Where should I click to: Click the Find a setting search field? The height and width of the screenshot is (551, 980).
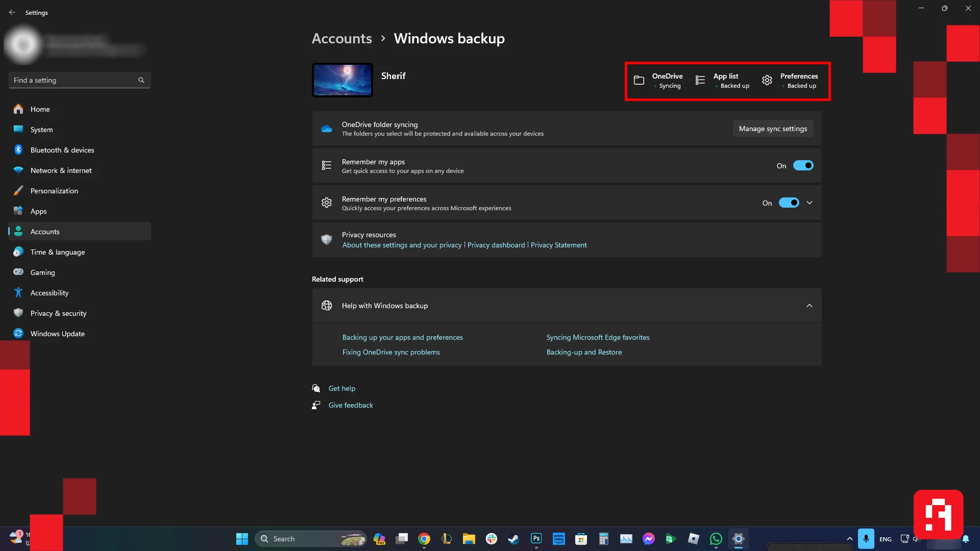pyautogui.click(x=80, y=80)
